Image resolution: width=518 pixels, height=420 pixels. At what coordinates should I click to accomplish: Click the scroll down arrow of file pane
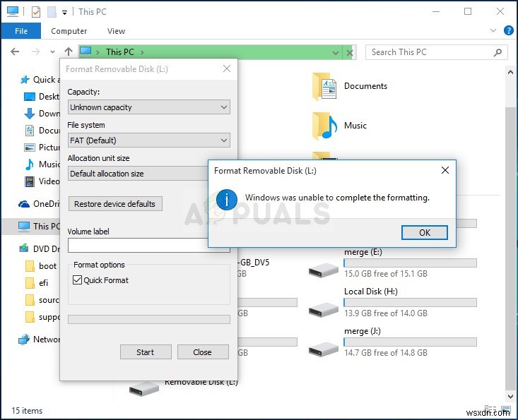click(510, 396)
